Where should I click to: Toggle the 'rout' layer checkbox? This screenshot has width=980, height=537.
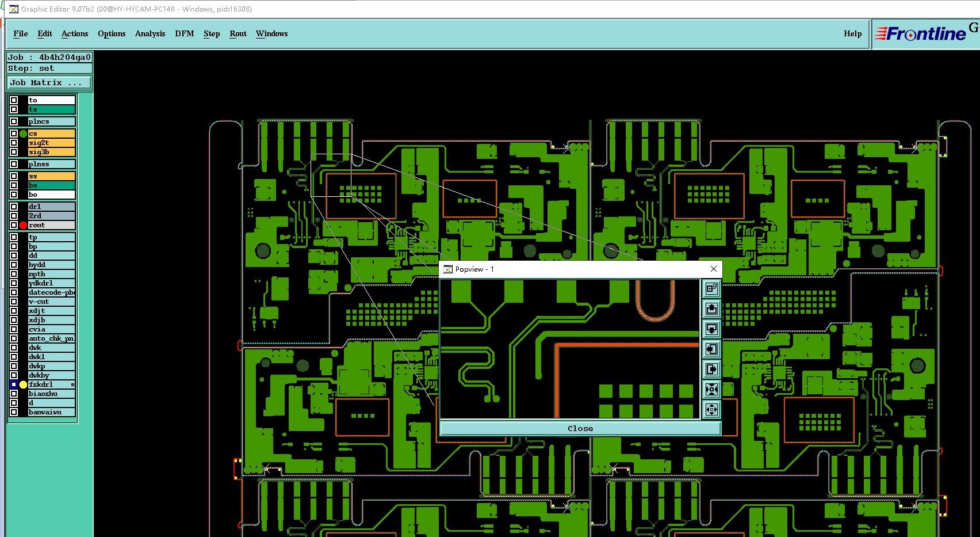(x=14, y=225)
